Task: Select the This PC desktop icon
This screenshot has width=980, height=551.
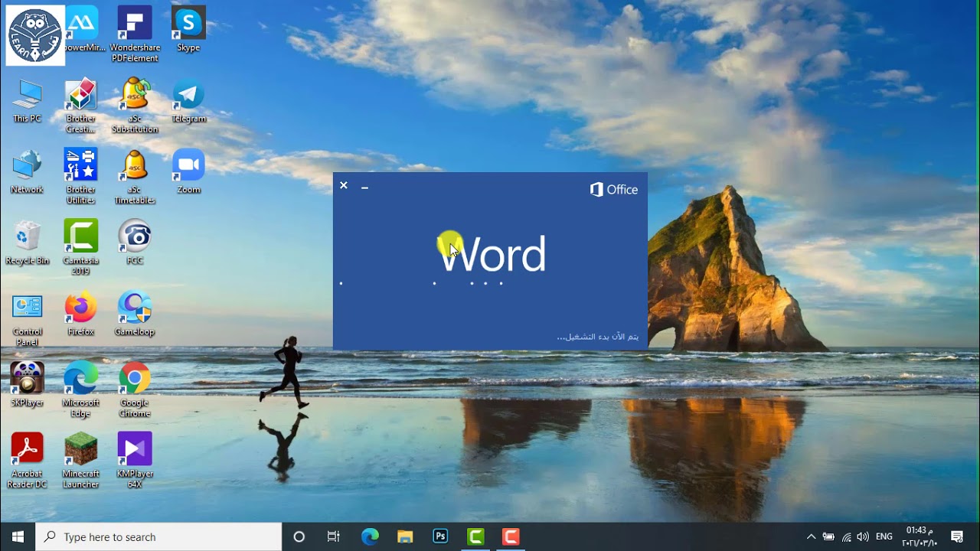Action: [x=27, y=101]
